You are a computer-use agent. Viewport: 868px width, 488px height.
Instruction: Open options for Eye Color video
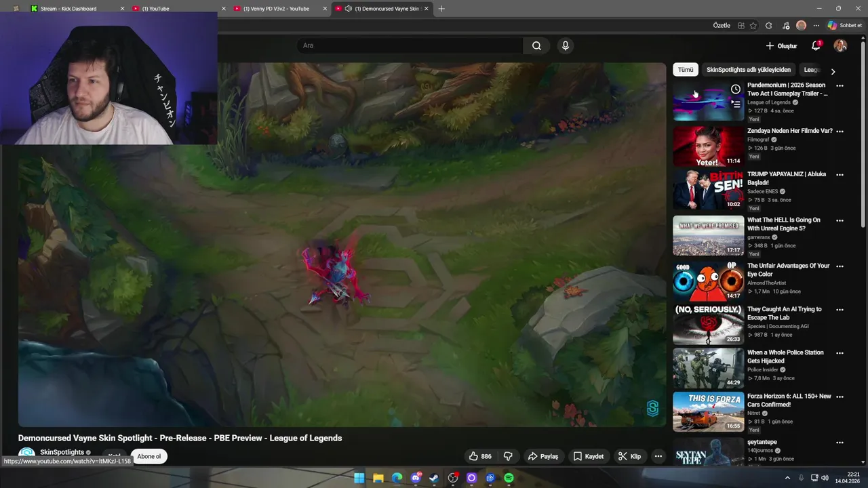[840, 267]
